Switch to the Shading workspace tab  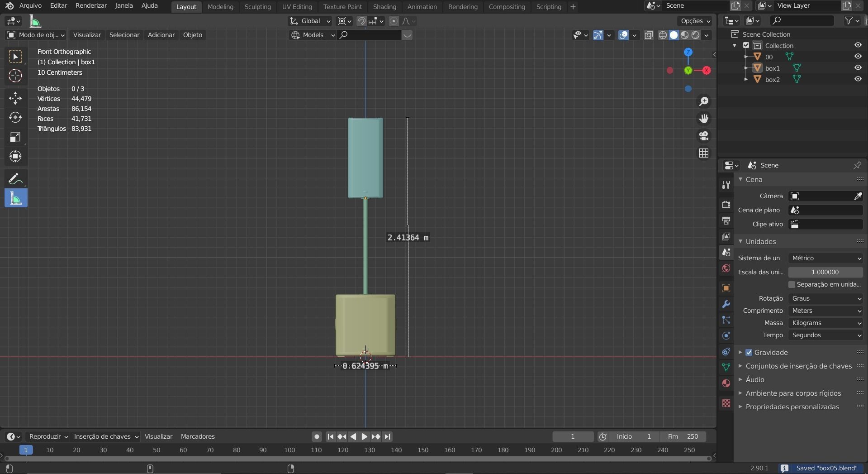[x=384, y=7]
